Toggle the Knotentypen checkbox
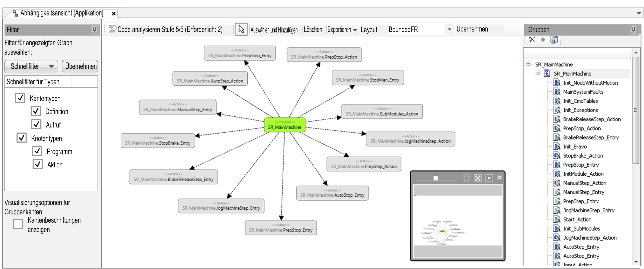Image resolution: width=644 pixels, height=269 pixels. pyautogui.click(x=22, y=138)
